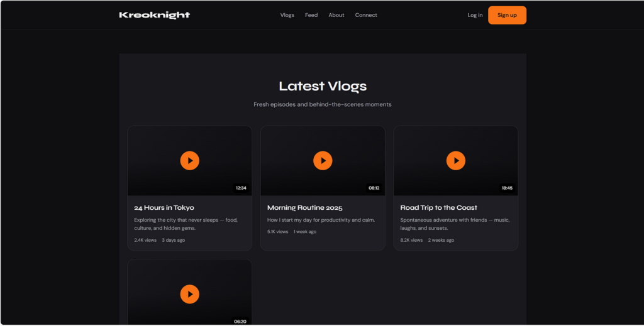Click the 08:12 duration badge

pos(374,188)
